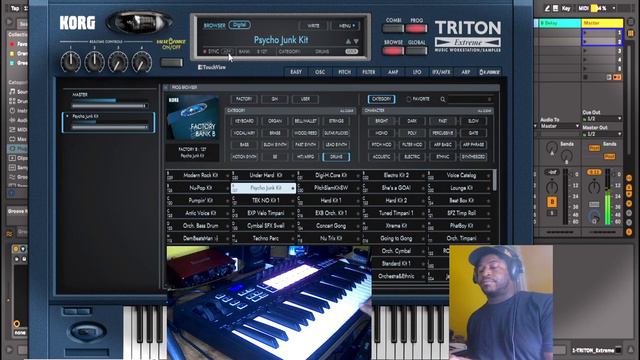Open the ARP tab
The width and height of the screenshot is (640, 360).
pyautogui.click(x=465, y=72)
